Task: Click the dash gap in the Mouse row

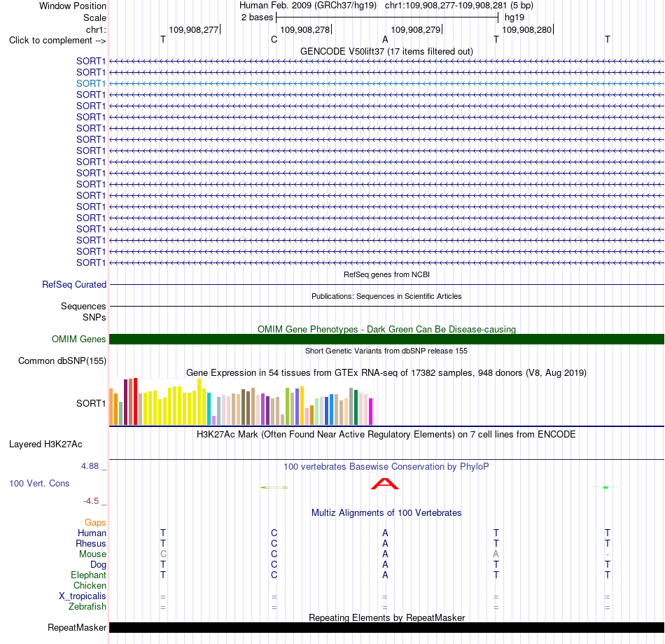Action: coord(608,554)
